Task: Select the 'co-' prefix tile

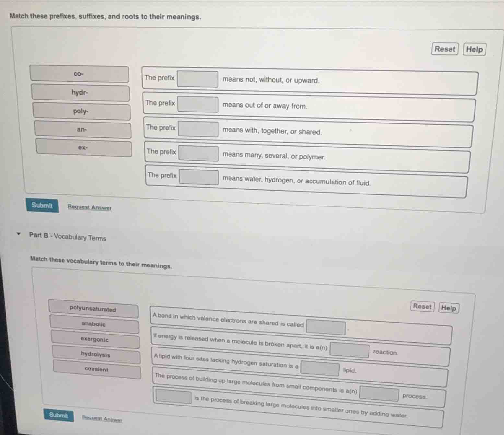Action: [x=79, y=74]
